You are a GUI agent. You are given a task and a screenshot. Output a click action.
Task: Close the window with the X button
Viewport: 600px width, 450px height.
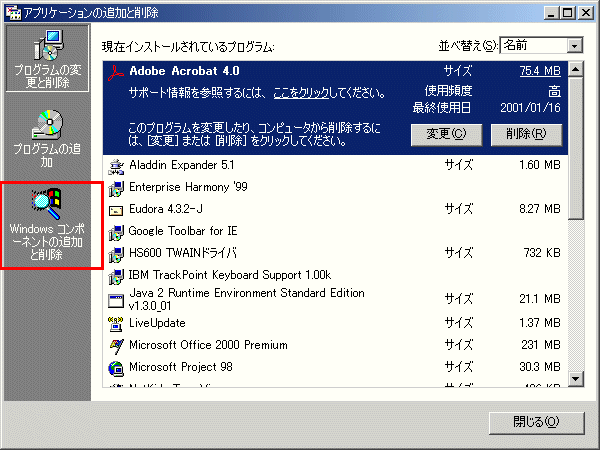click(x=586, y=13)
